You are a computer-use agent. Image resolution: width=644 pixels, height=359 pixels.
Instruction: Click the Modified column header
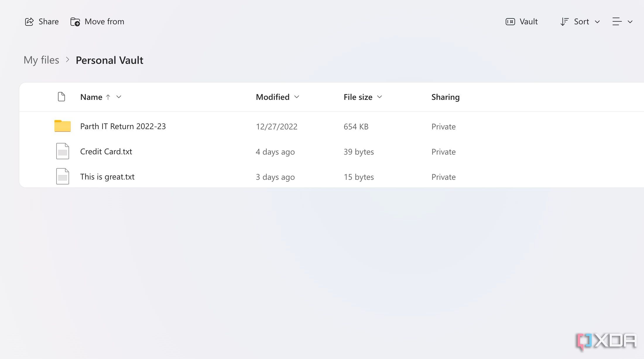[x=273, y=97]
